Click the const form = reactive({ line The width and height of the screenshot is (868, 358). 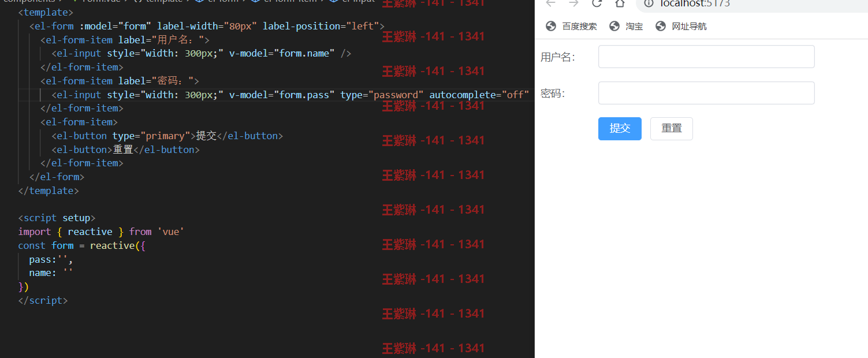coord(81,245)
